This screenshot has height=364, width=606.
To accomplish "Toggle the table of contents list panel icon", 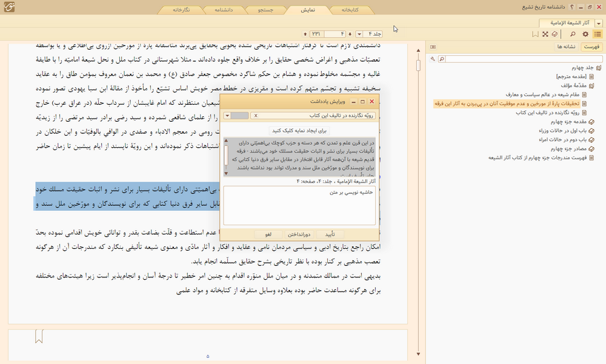I will 598,35.
